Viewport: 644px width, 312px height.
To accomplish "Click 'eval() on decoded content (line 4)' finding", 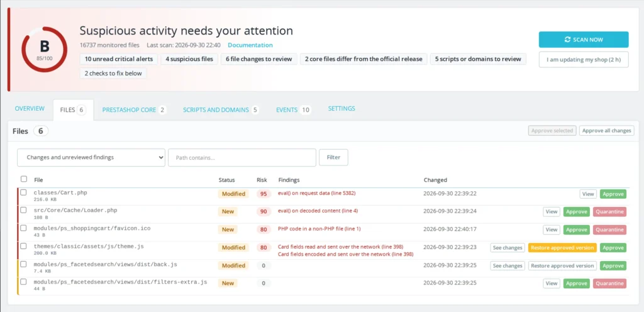I will [x=318, y=211].
